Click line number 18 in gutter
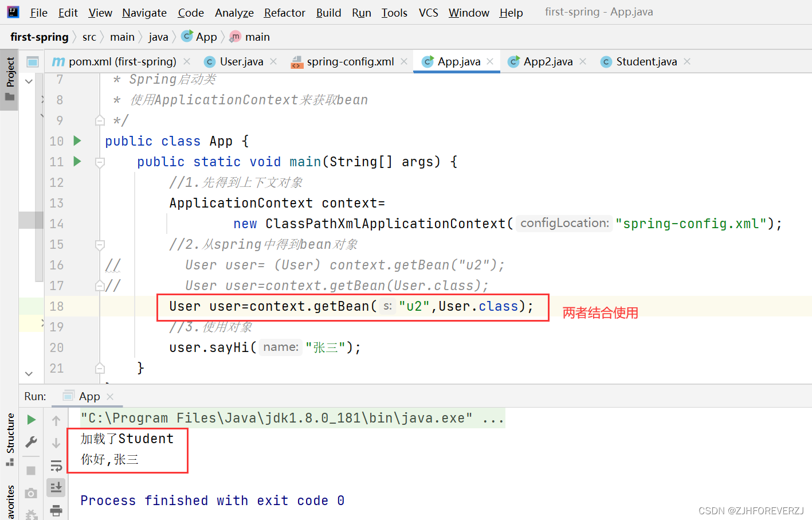Screen dimensions: 812x520 57,306
